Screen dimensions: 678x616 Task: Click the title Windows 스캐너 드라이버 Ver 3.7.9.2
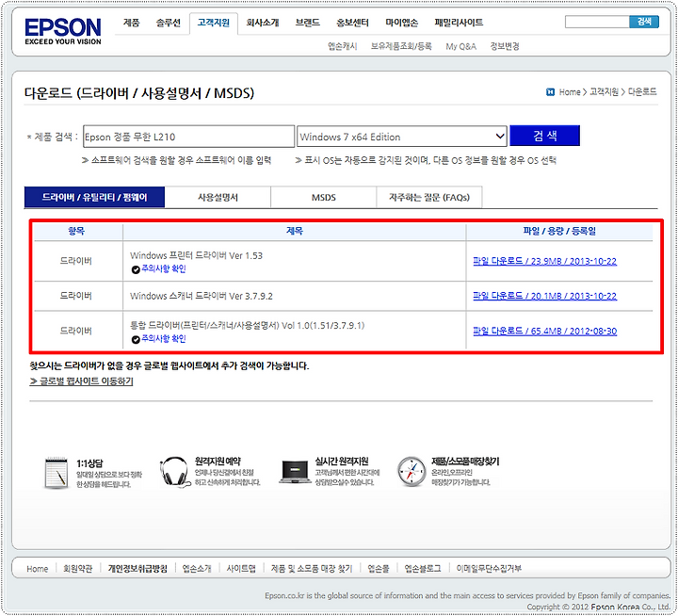point(202,296)
